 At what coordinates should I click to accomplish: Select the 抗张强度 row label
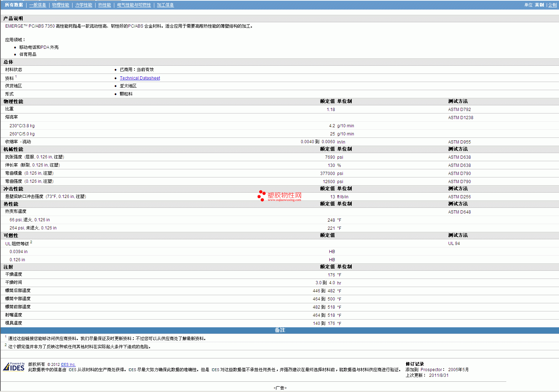35,157
